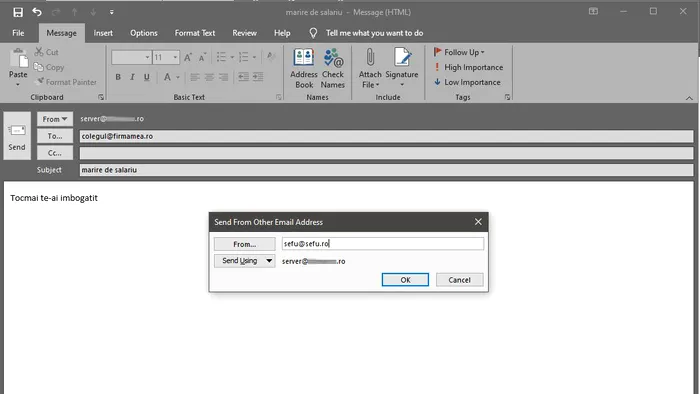Viewport: 700px width, 394px height.
Task: Confirm dialog with OK
Action: [x=405, y=280]
